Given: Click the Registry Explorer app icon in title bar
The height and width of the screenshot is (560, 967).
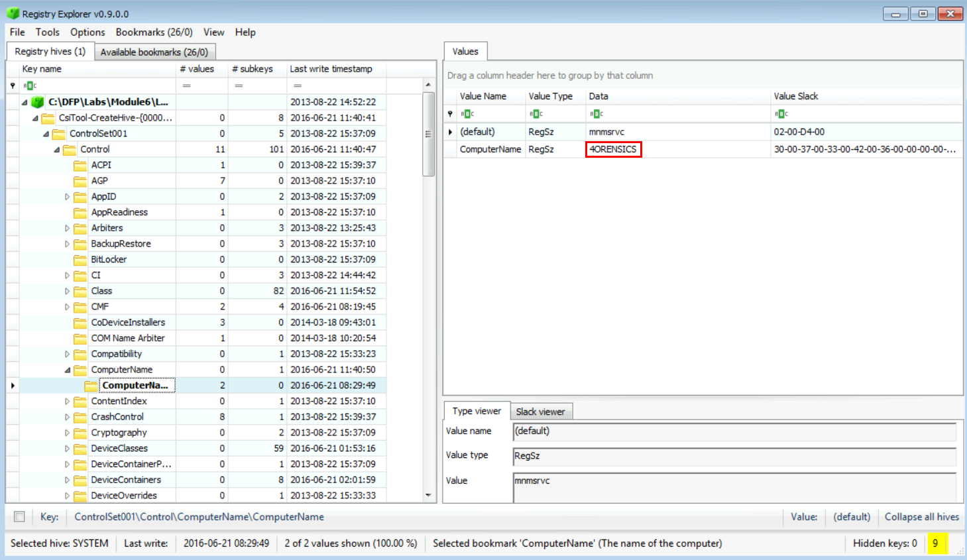Looking at the screenshot, I should [x=13, y=13].
